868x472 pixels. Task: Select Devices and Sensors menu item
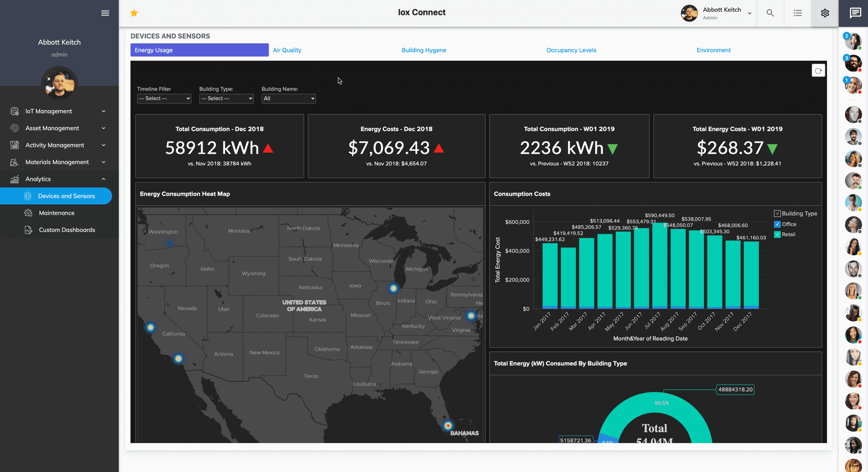[x=66, y=196]
